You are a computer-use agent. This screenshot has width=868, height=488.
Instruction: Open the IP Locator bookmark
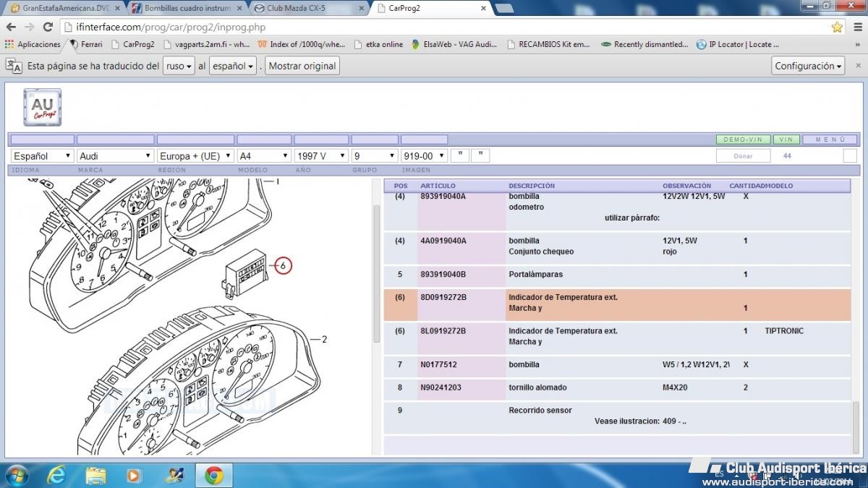(x=738, y=44)
